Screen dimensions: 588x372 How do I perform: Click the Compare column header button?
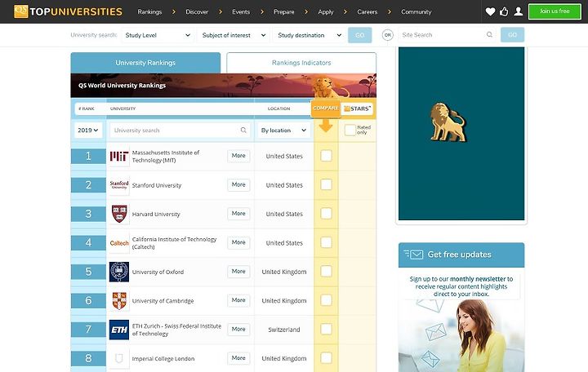(x=326, y=108)
